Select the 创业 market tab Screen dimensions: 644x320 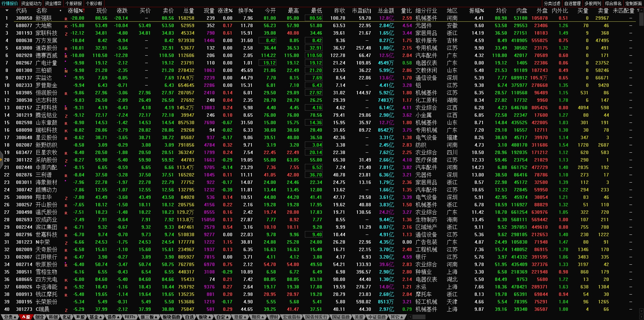click(40, 317)
